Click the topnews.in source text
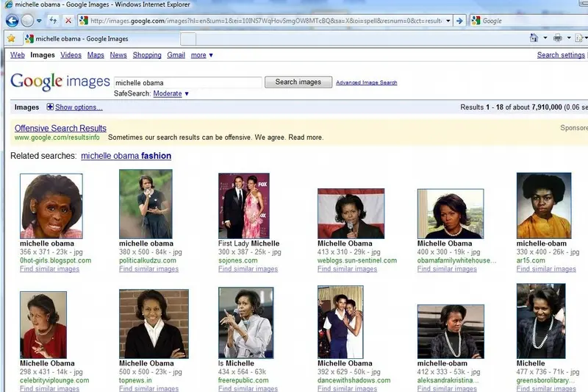The image size is (588, 392). [x=135, y=380]
